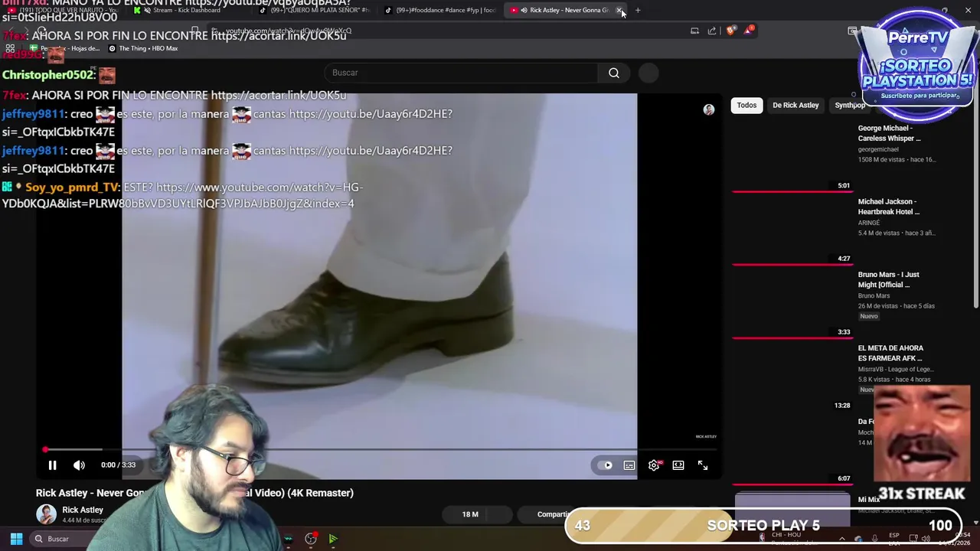
Task: Open the Windows Start menu
Action: coord(16,539)
